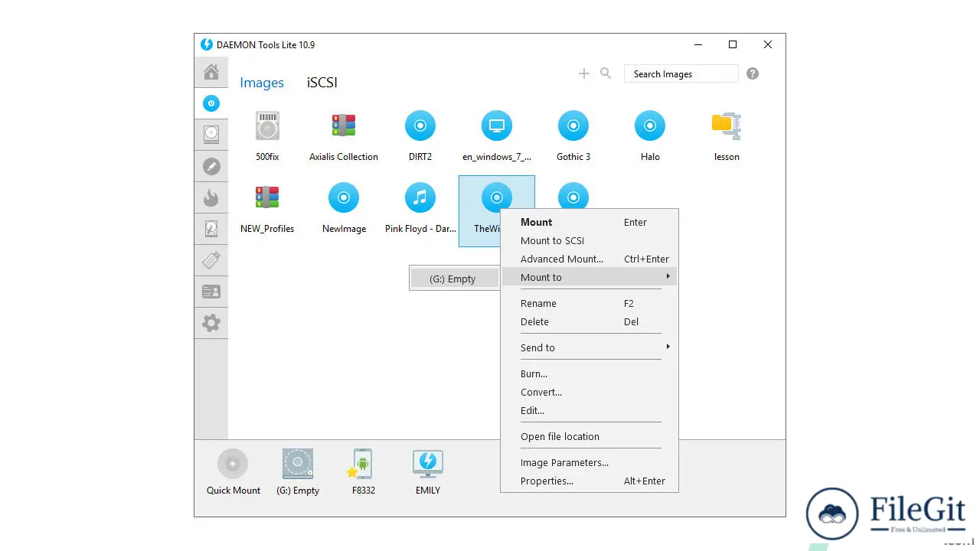This screenshot has height=551, width=980.
Task: Select the Images disc icon in sidebar
Action: tap(211, 103)
